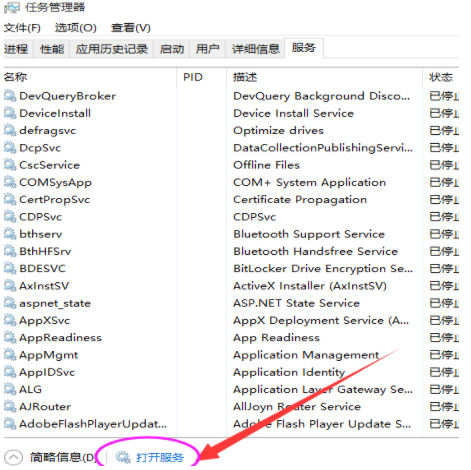The height and width of the screenshot is (470, 471).
Task: Click the CscService gear icon
Action: [x=10, y=165]
